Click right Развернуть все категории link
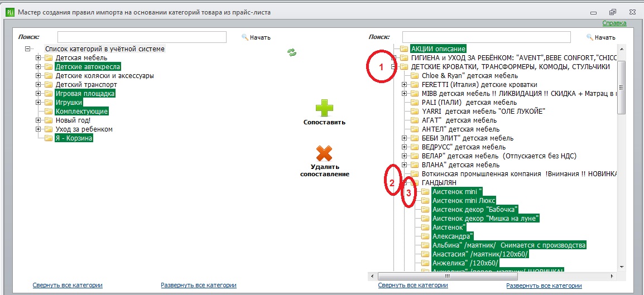The image size is (644, 295). (x=544, y=286)
